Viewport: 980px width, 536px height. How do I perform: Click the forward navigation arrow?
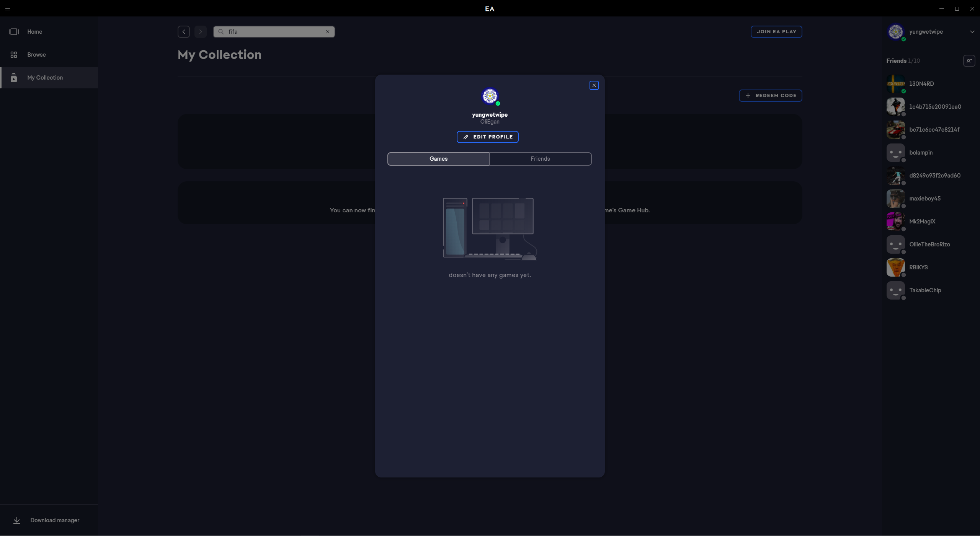point(200,32)
